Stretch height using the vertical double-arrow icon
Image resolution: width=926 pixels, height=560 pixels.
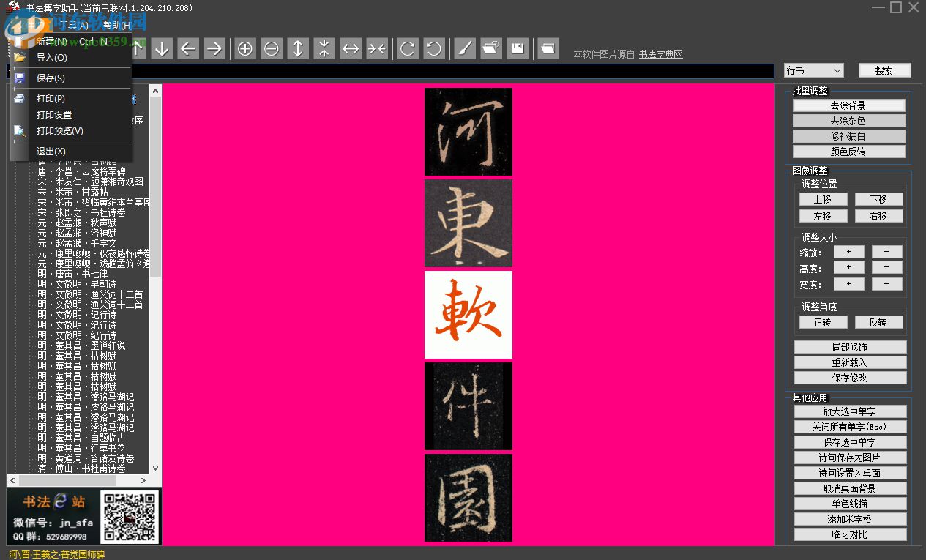298,48
